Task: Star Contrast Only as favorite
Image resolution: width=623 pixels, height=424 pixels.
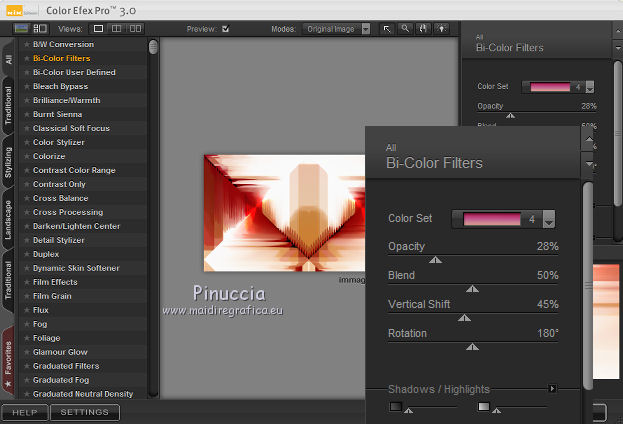Action: [27, 184]
